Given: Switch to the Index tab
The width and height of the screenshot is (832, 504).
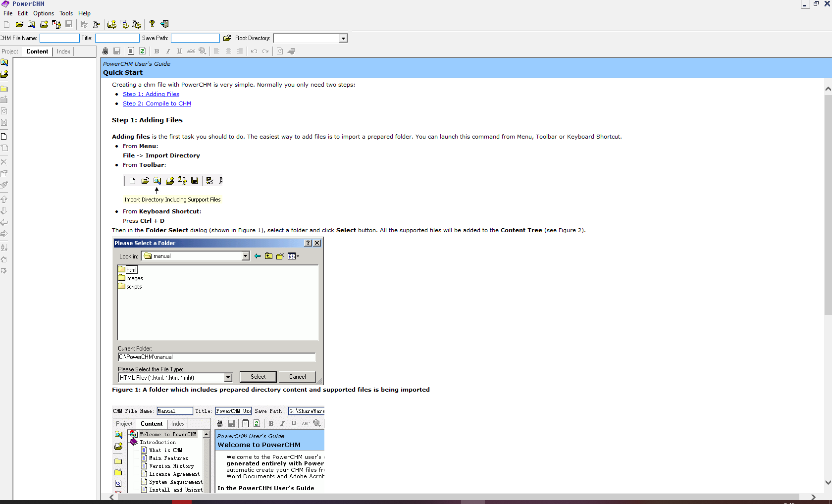Looking at the screenshot, I should (x=63, y=51).
